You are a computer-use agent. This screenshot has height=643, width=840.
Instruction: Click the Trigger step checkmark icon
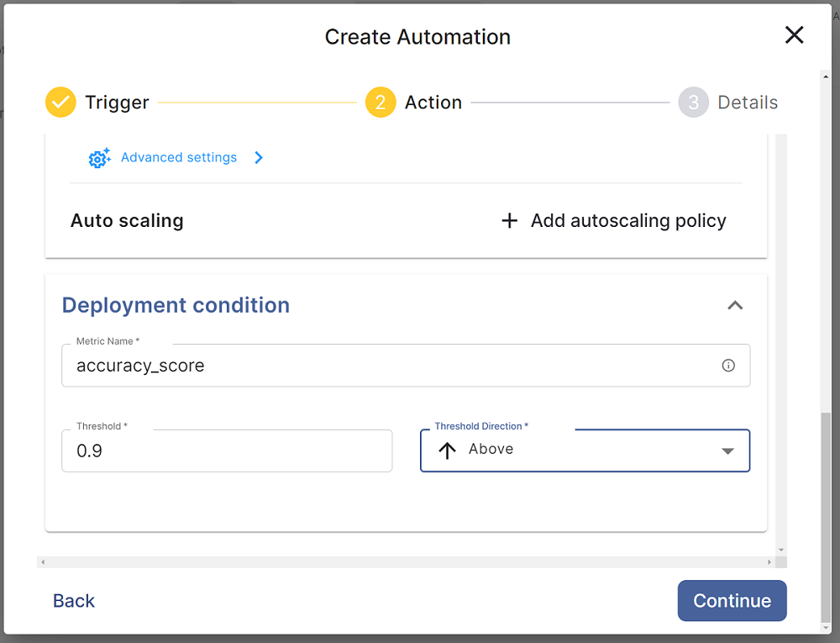[x=60, y=102]
